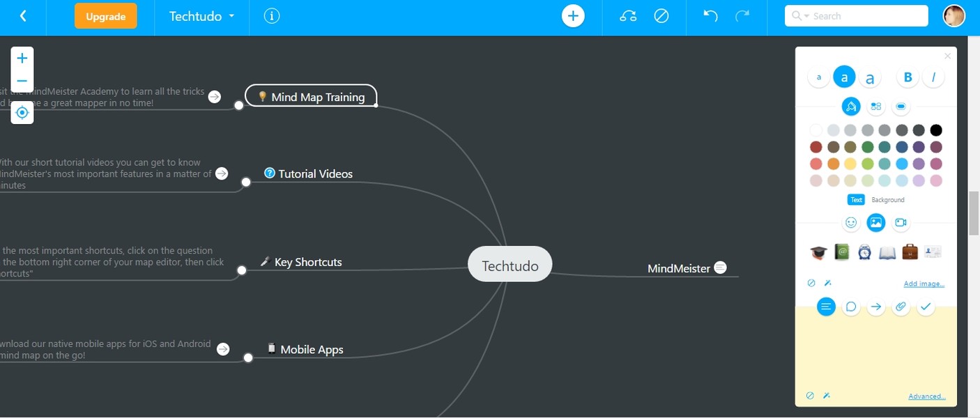This screenshot has width=980, height=418.
Task: Switch to the topic shape tab
Action: 901,107
